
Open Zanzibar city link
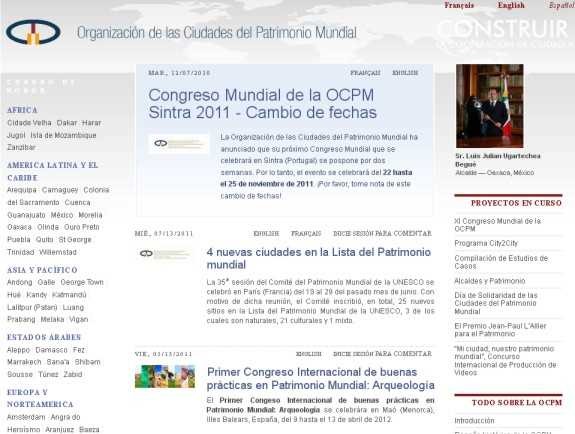[21, 147]
